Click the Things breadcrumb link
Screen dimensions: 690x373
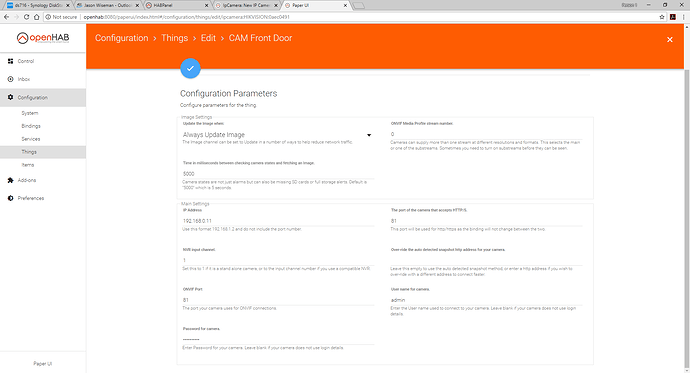[x=174, y=38]
